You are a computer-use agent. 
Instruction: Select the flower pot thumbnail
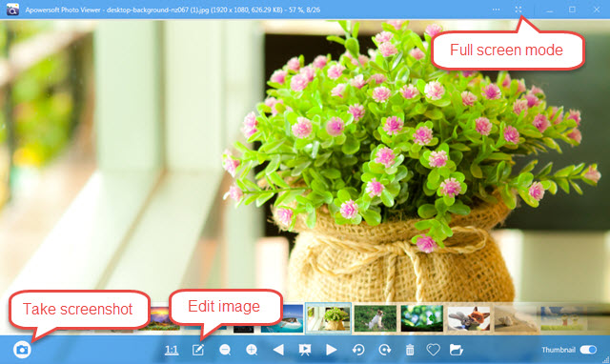pyautogui.click(x=328, y=318)
